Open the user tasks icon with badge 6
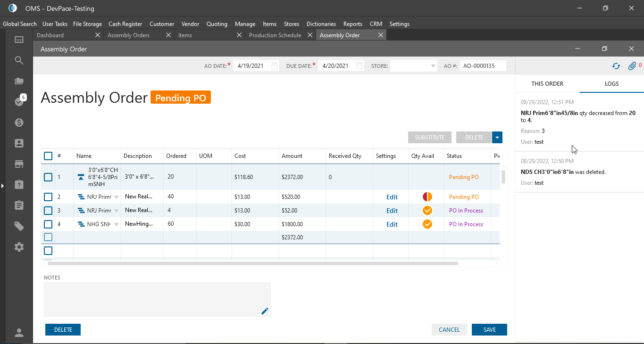Screen dimensions: 644x344 19,101
